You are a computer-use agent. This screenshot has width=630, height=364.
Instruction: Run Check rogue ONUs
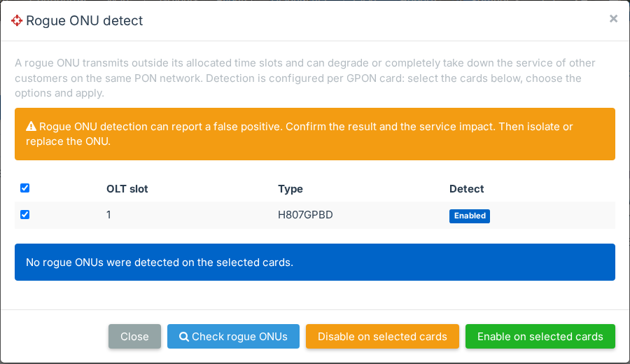(233, 336)
